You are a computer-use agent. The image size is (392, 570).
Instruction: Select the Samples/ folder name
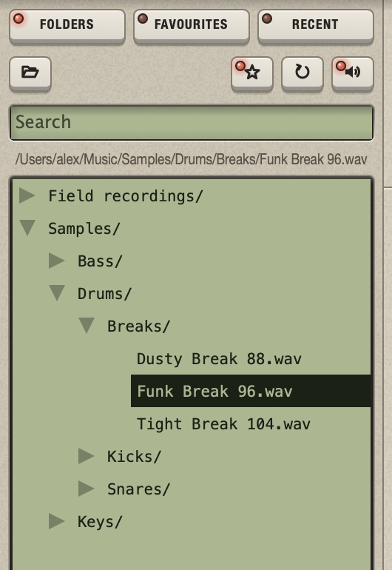(84, 229)
